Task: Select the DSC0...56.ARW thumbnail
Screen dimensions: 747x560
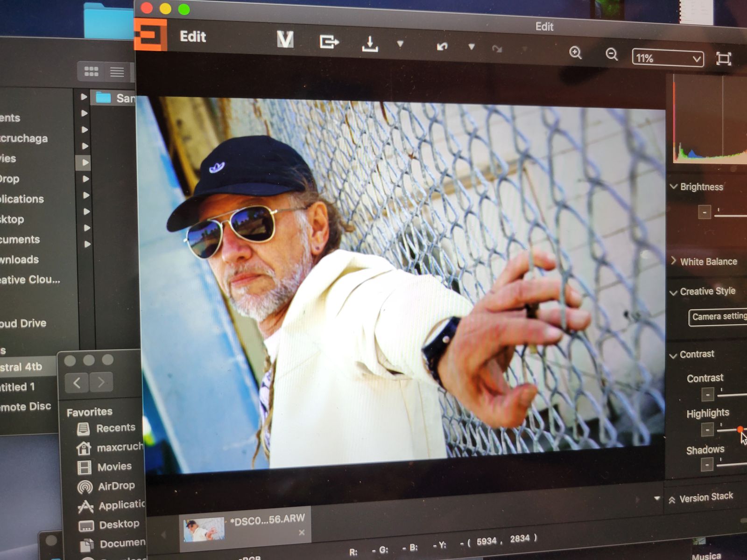Action: [x=204, y=529]
